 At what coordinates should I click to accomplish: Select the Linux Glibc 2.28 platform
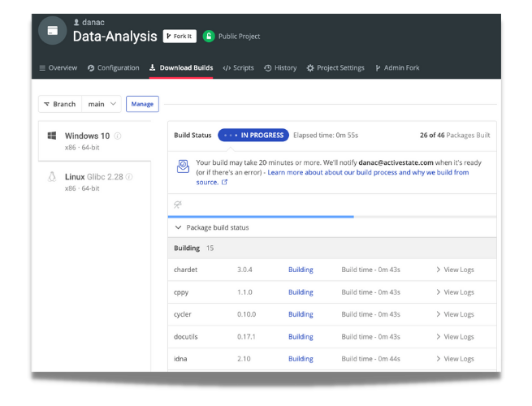tap(95, 182)
